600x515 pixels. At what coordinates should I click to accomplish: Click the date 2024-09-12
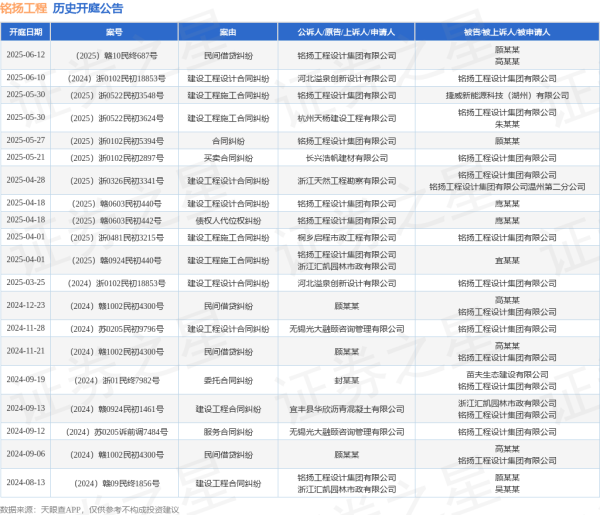tap(26, 431)
